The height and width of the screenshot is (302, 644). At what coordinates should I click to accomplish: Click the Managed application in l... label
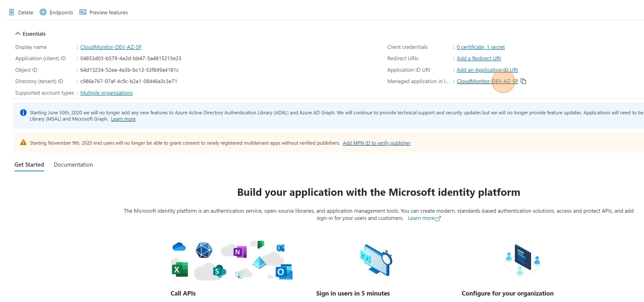tap(418, 81)
